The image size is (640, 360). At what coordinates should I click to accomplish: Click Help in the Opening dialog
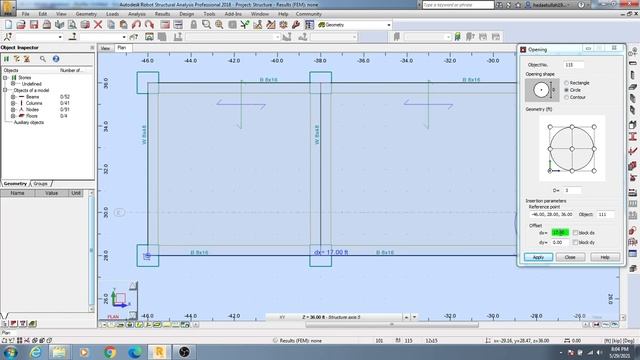[605, 257]
